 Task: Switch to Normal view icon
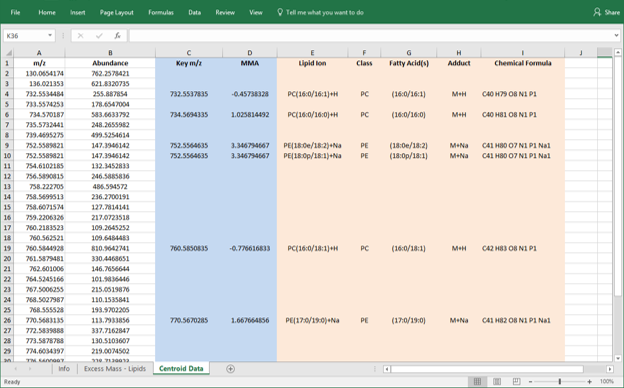(478, 382)
